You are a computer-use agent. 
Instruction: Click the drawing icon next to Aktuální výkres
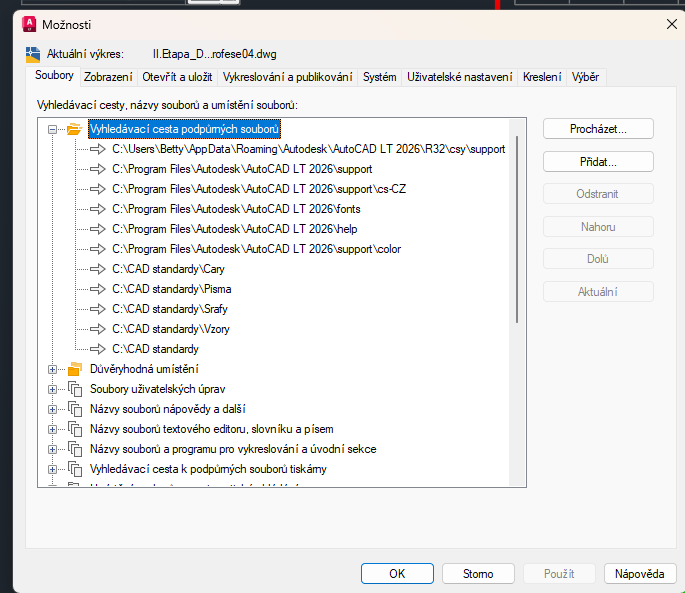(x=33, y=54)
